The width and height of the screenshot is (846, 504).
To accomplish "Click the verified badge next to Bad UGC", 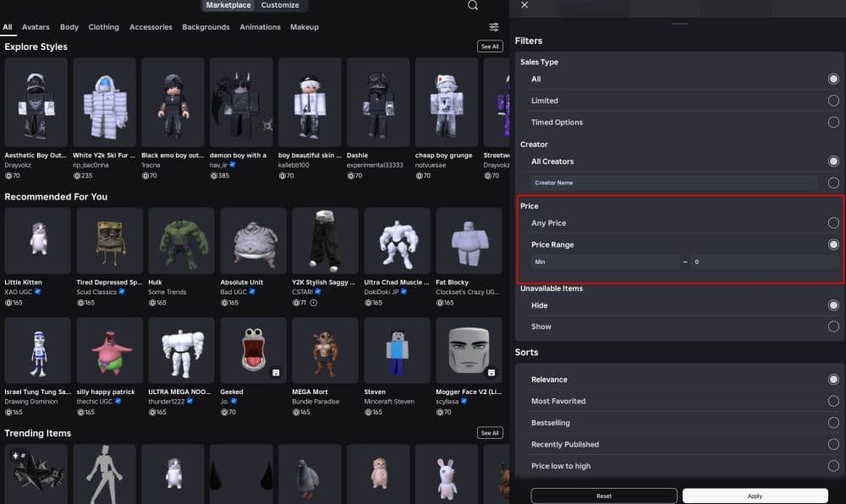I will 252,292.
